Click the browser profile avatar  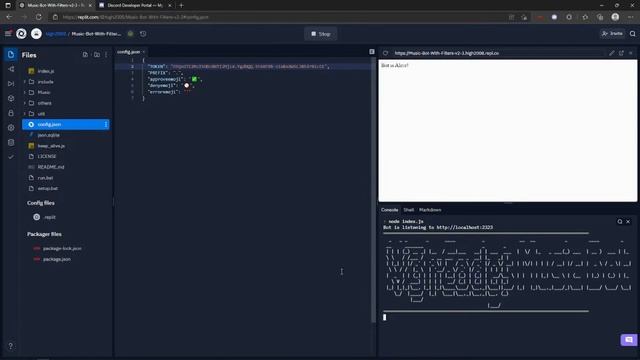pos(615,17)
